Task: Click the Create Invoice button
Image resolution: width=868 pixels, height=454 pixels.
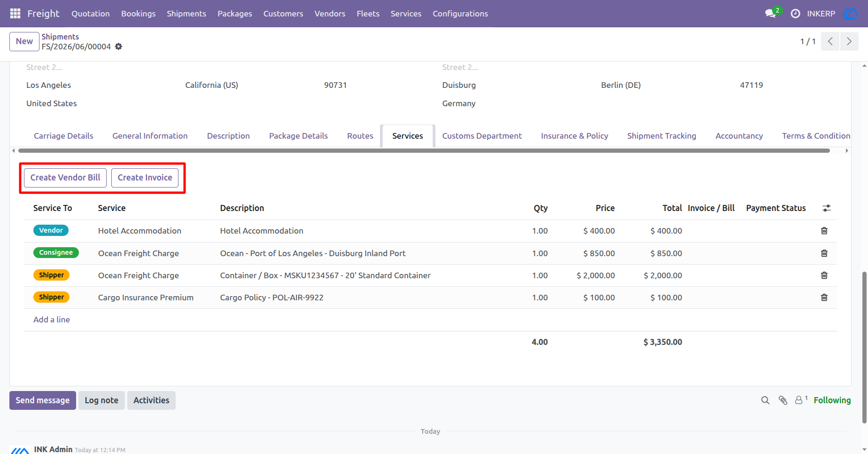Action: 145,178
